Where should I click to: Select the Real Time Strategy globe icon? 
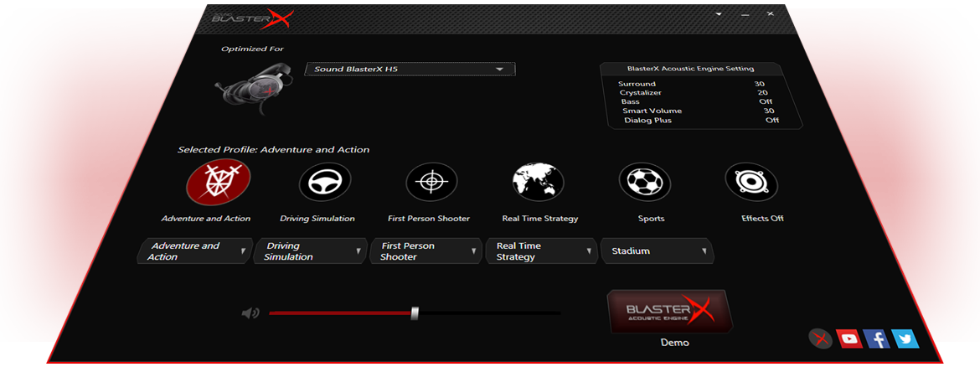click(x=538, y=182)
